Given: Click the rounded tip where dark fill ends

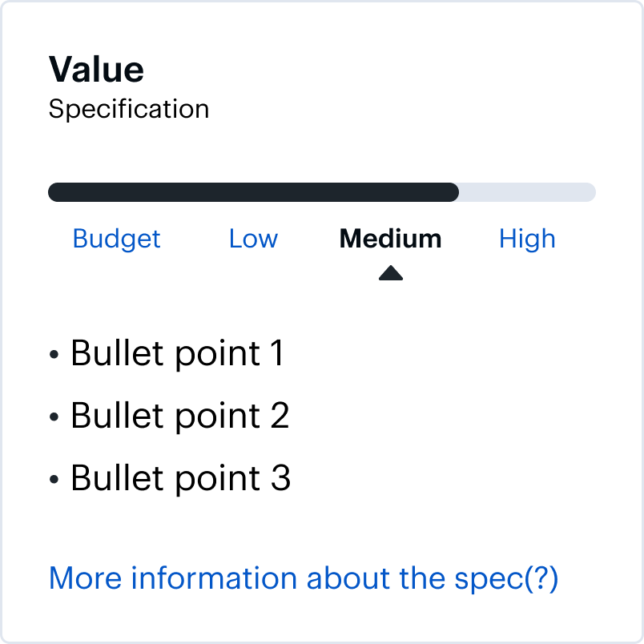Looking at the screenshot, I should [x=453, y=192].
